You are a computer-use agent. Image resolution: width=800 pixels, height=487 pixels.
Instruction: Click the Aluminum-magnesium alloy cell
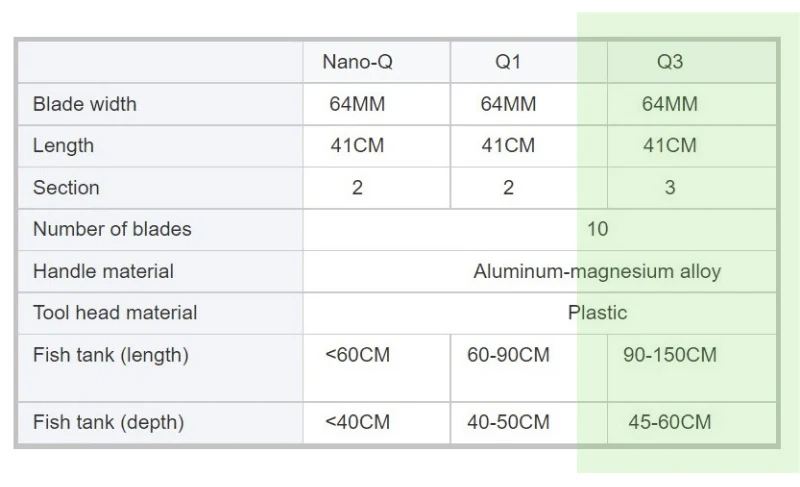[x=597, y=271]
